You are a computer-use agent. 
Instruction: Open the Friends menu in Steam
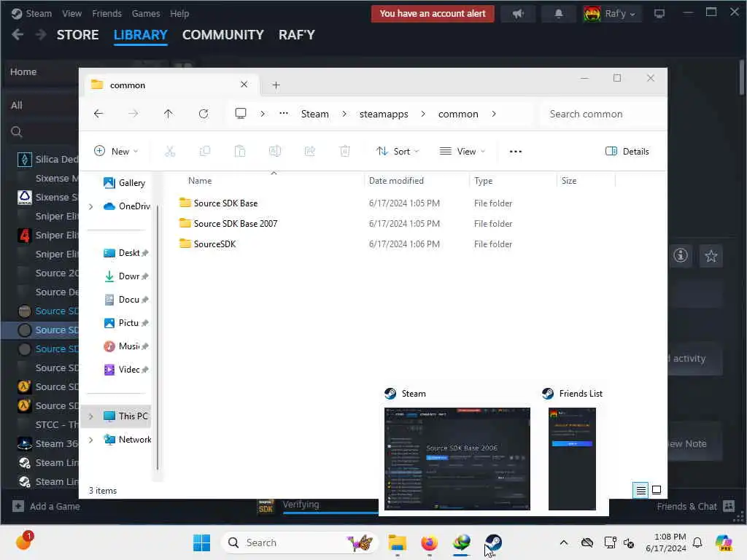tap(107, 14)
